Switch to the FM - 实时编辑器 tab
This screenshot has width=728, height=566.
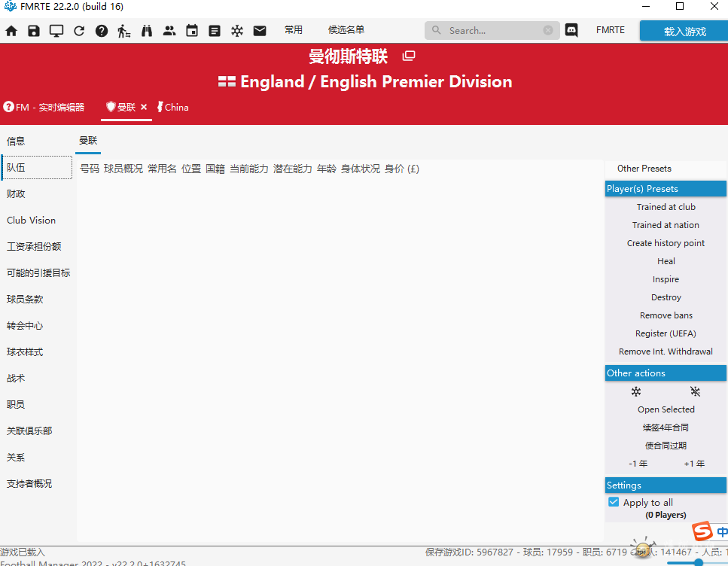click(44, 108)
